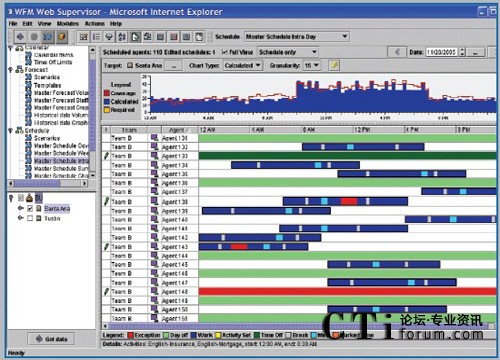This screenshot has width=500, height=360.
Task: Open the Granularity dropdown
Action: (312, 65)
